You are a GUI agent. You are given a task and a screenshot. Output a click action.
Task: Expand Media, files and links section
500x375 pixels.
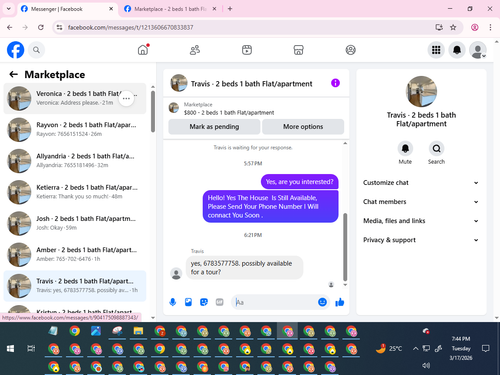pos(421,221)
